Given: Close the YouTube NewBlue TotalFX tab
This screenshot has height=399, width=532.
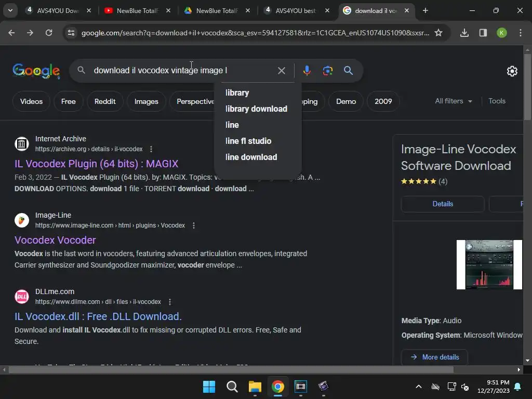Looking at the screenshot, I should click(x=168, y=10).
